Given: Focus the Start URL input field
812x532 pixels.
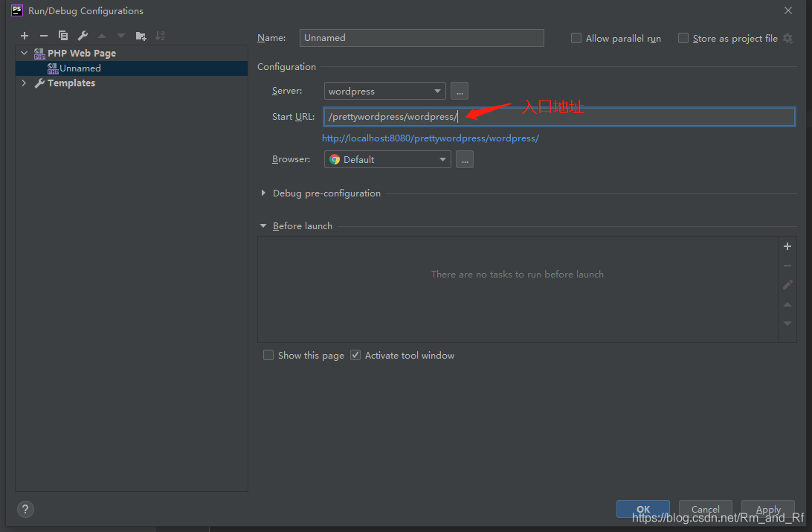Looking at the screenshot, I should coord(559,117).
